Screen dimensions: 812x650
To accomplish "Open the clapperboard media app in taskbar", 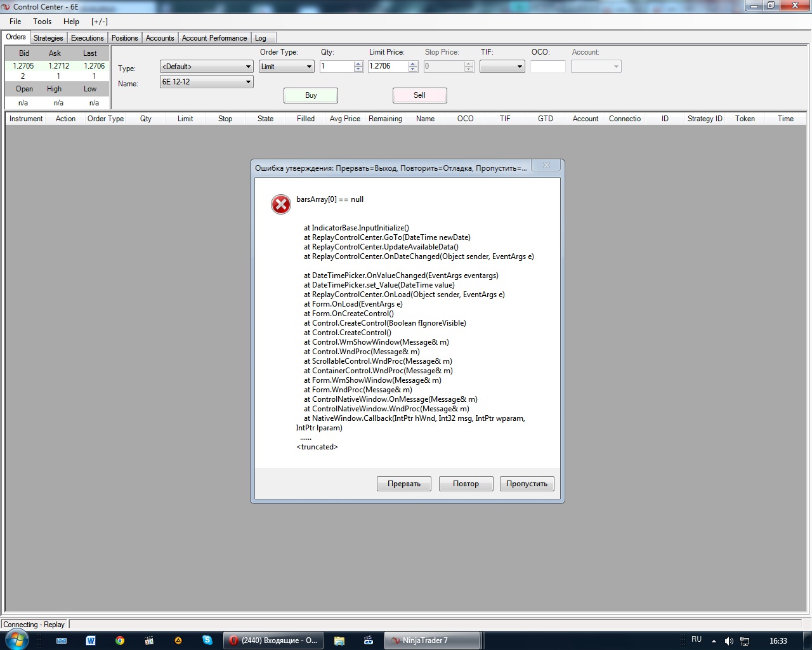I will 149,640.
